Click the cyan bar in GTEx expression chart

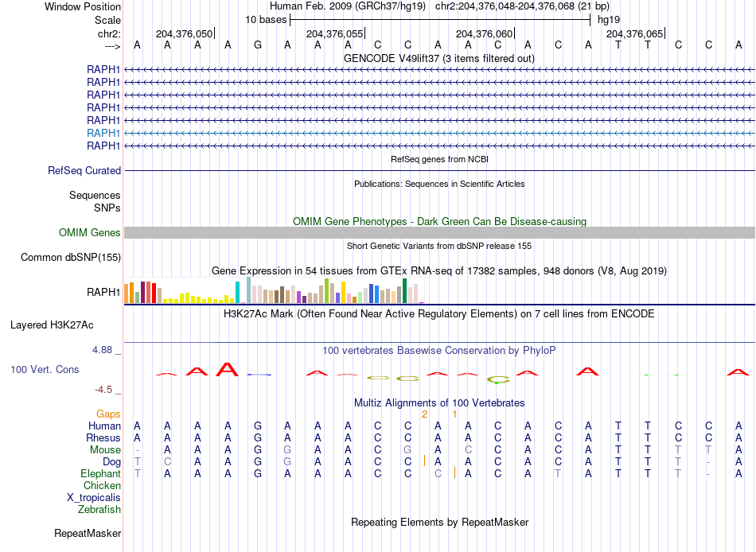coord(237,292)
